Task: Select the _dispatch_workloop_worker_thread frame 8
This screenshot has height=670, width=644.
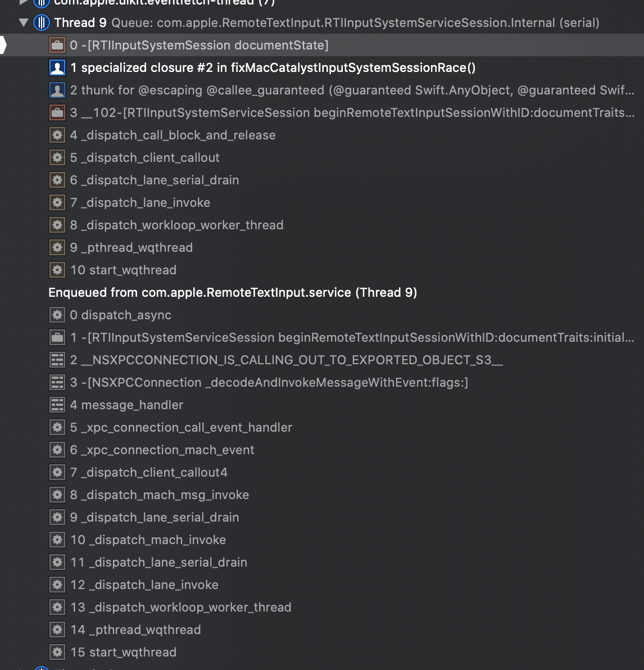Action: [x=176, y=225]
